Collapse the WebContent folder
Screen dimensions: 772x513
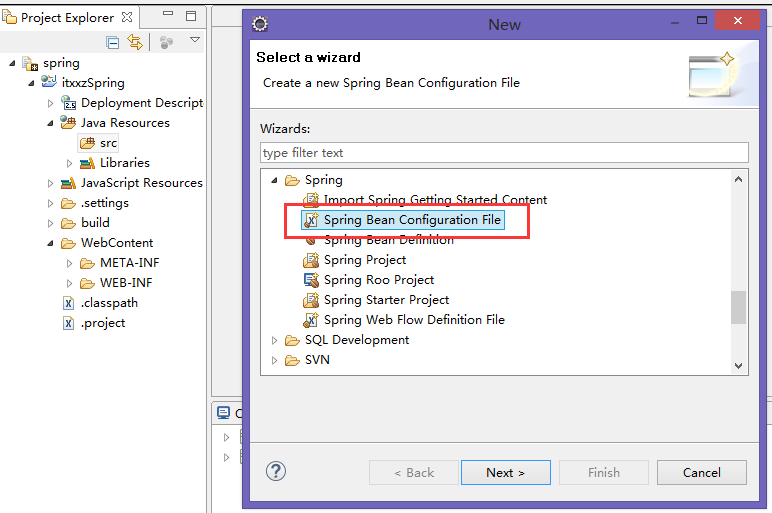pyautogui.click(x=50, y=244)
